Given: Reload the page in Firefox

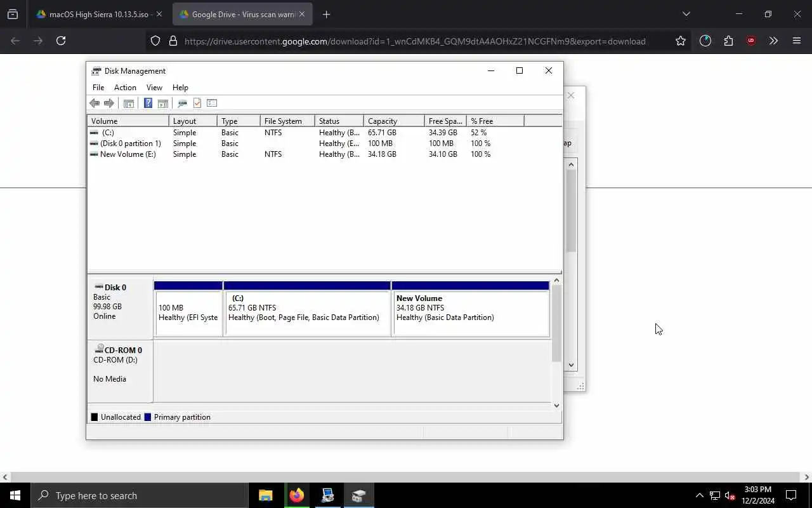Looking at the screenshot, I should (61, 41).
